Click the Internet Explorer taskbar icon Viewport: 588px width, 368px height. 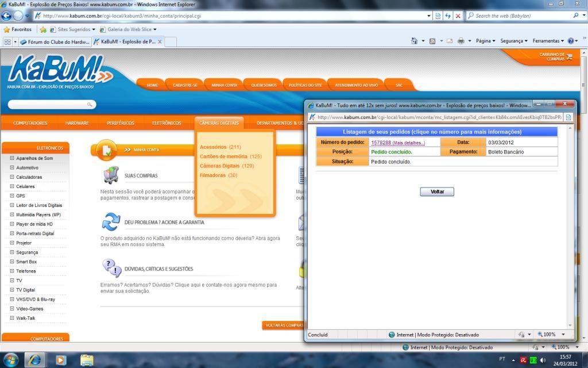click(x=35, y=360)
